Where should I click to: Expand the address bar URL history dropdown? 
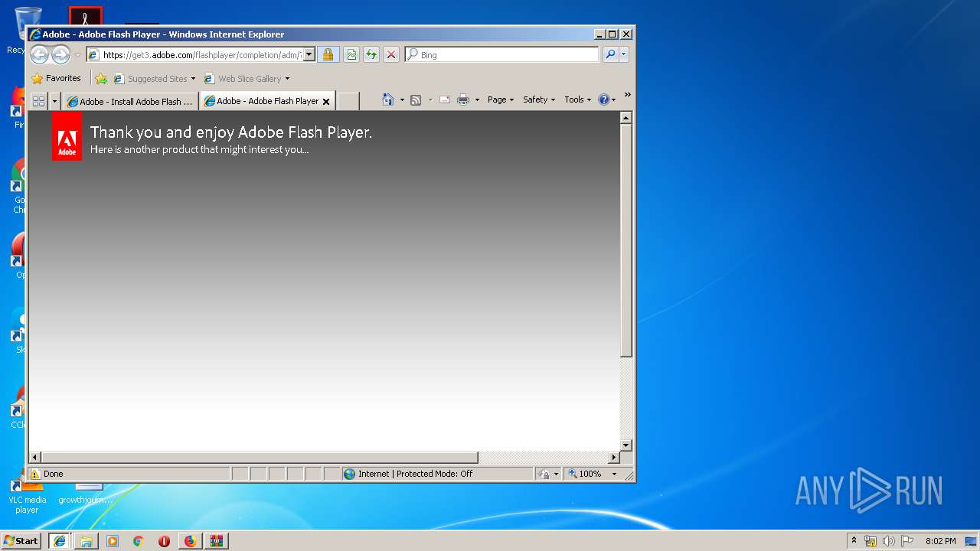(x=309, y=55)
